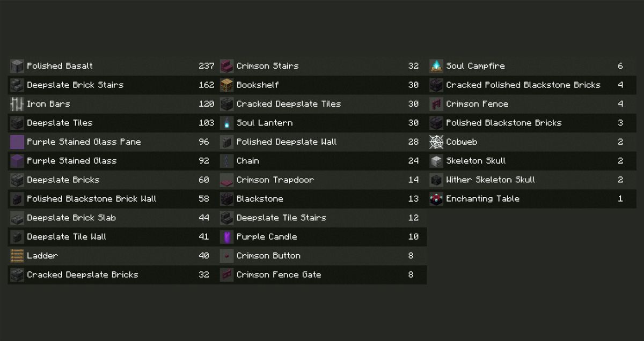Select the Cobweb icon
644x341 pixels.
[x=436, y=142]
